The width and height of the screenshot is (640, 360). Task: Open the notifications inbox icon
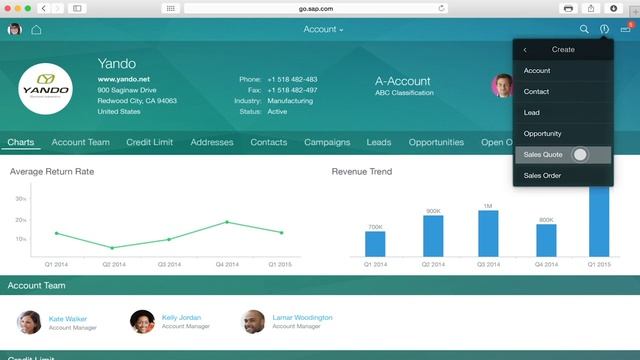coord(626,29)
